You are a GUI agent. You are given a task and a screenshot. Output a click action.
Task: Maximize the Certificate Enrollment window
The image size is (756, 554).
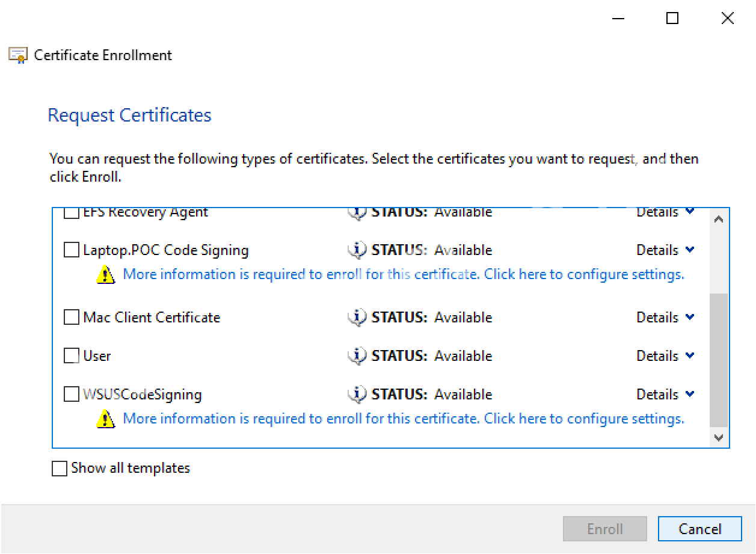(x=672, y=19)
